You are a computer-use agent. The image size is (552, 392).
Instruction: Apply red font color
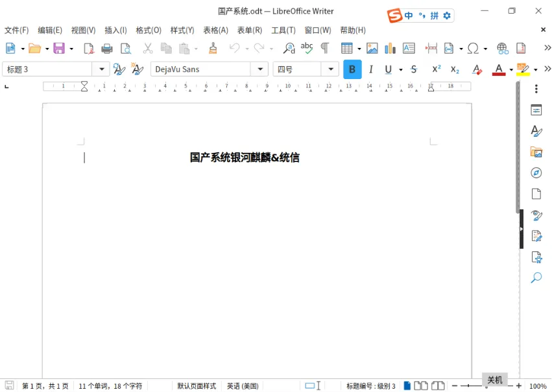pos(499,69)
